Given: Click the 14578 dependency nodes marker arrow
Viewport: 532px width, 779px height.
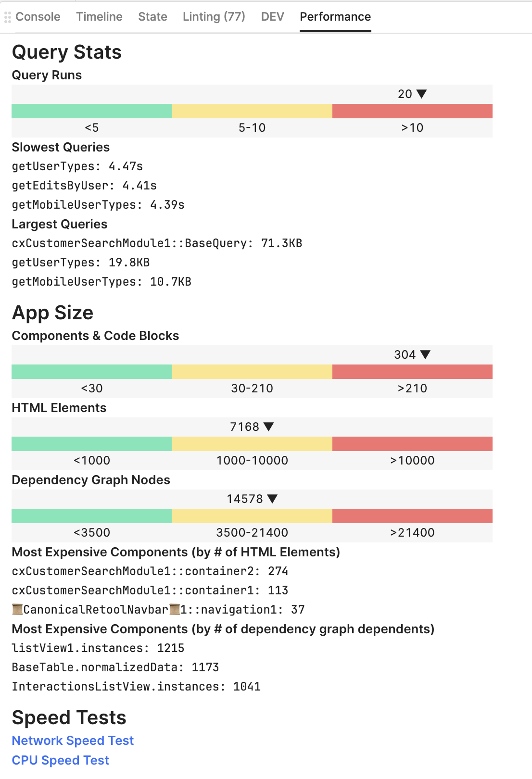Looking at the screenshot, I should coord(272,499).
